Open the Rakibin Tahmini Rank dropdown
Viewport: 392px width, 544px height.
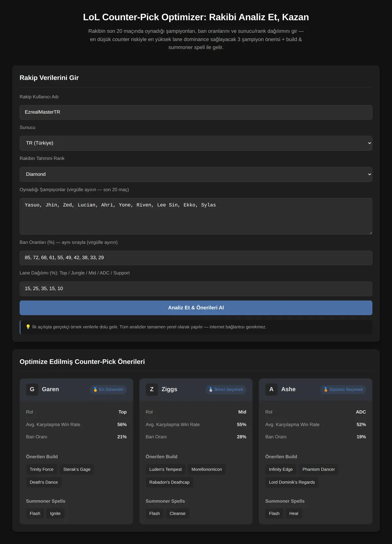196,174
